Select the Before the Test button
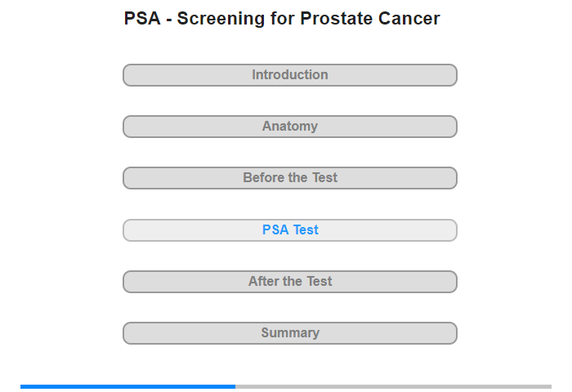This screenshot has width=572, height=392. (290, 178)
